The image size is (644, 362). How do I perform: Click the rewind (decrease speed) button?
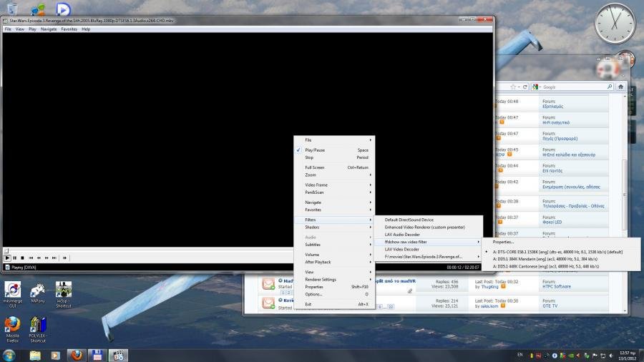click(x=39, y=258)
